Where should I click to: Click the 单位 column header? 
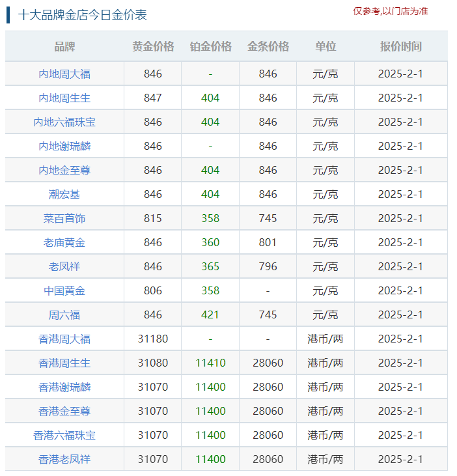click(325, 46)
